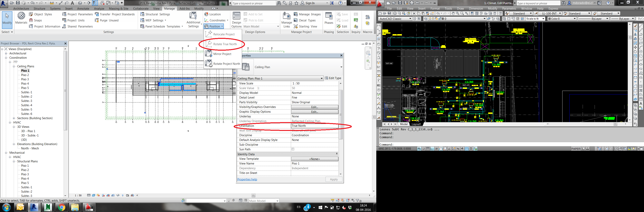Click Starting View tool
The height and width of the screenshot is (212, 644).
306,26
